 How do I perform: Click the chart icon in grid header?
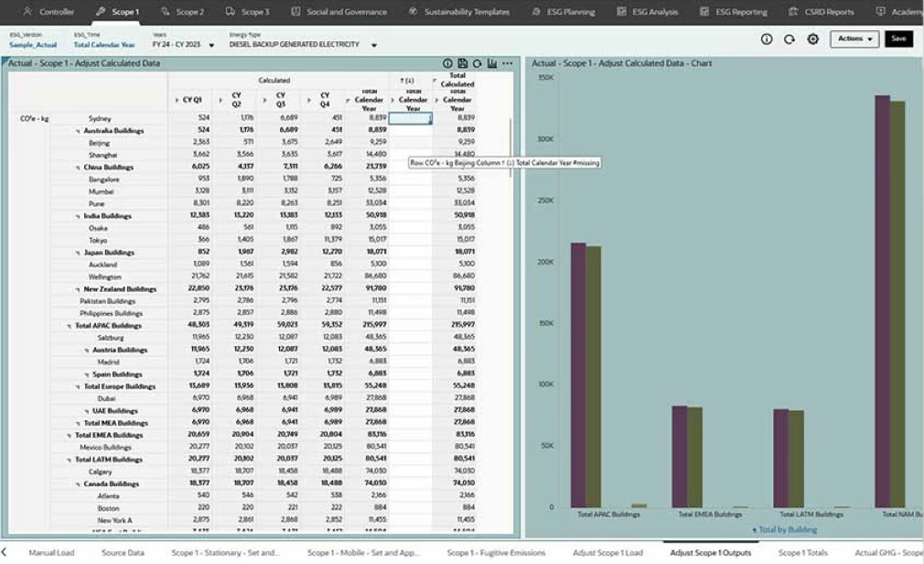pyautogui.click(x=492, y=63)
